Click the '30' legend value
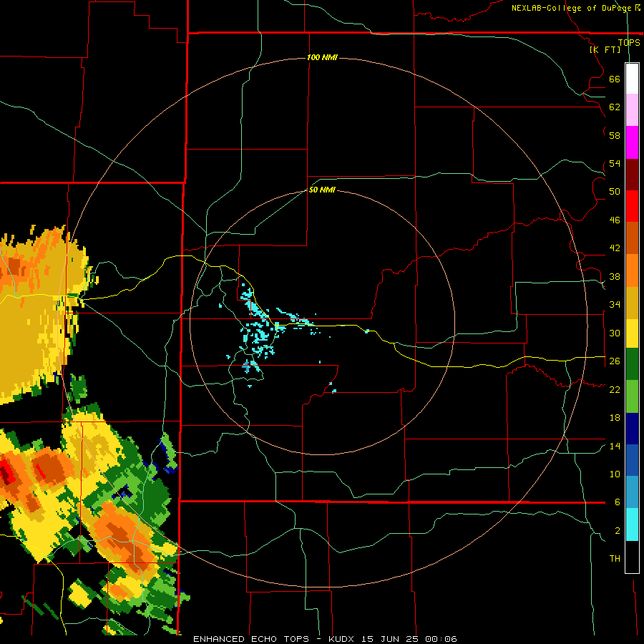Viewport: 644px width, 644px height. (615, 333)
